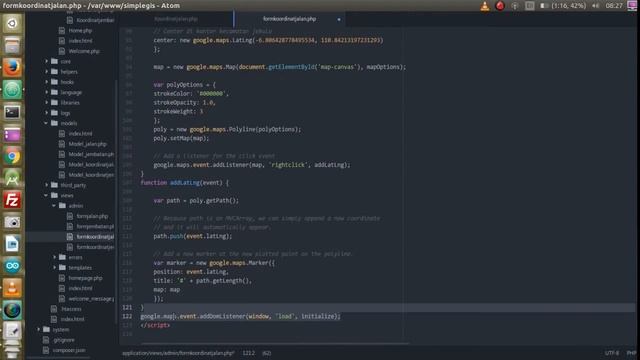Launch Google Chrome from the launcher

click(12, 156)
